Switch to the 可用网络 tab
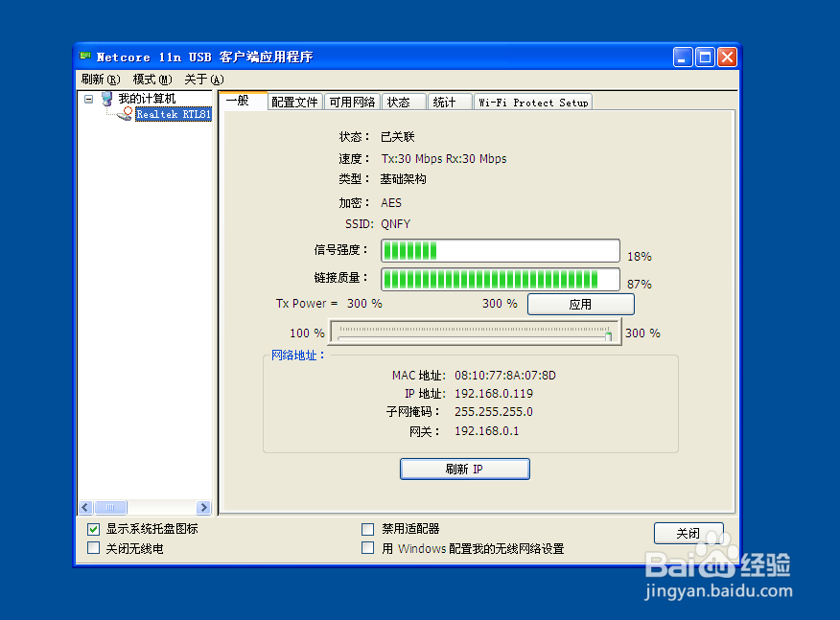 352,102
